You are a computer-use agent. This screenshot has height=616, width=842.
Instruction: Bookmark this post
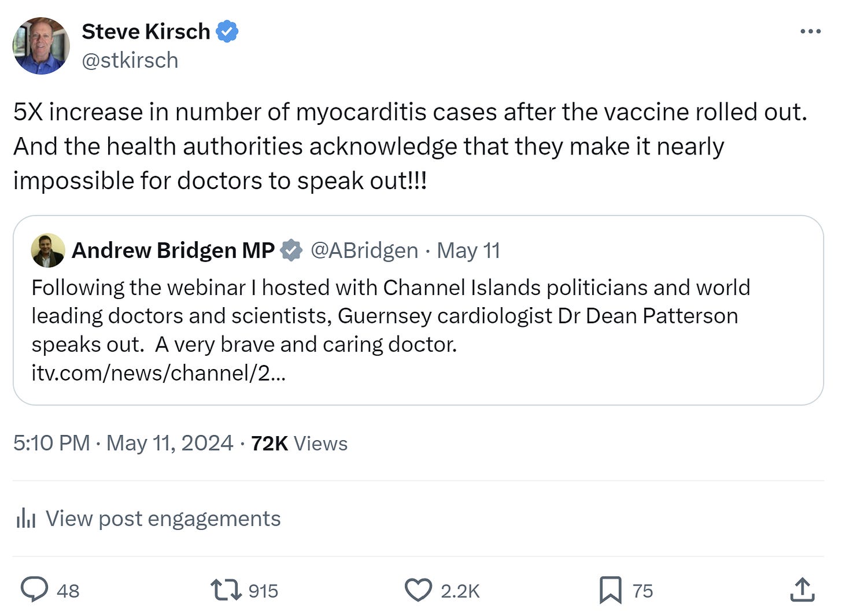pyautogui.click(x=610, y=590)
